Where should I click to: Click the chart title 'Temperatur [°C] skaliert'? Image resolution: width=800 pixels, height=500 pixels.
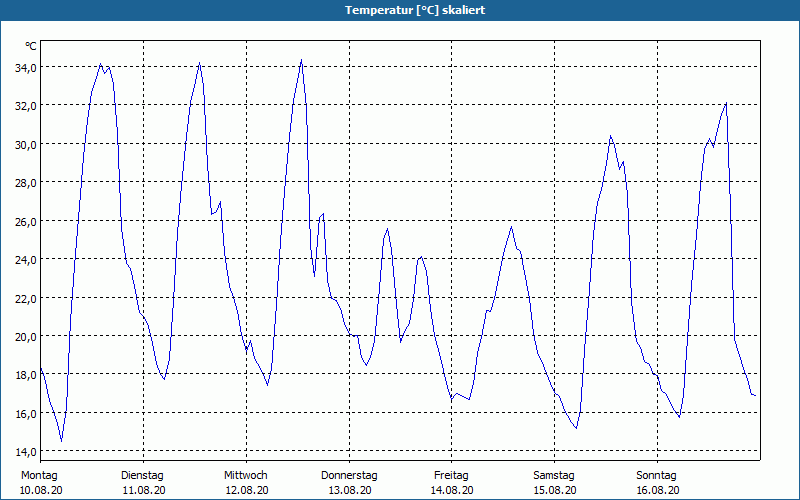[x=415, y=10]
